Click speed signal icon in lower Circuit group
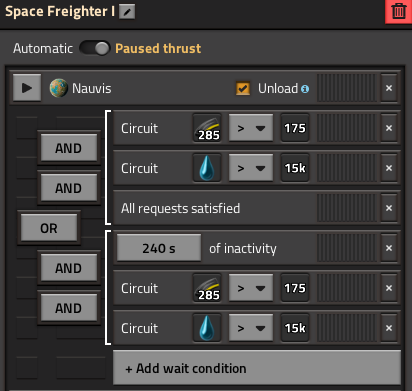 (207, 288)
